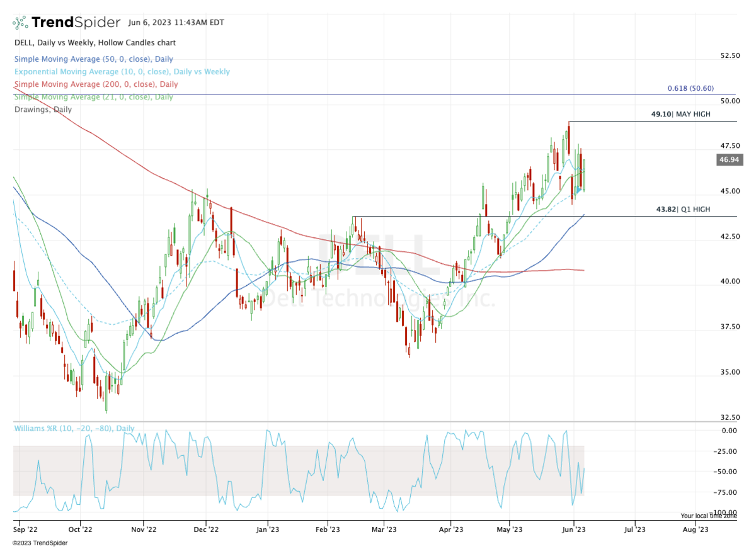Toggle the 49.10 MAY HIGH annotation

pos(681,114)
